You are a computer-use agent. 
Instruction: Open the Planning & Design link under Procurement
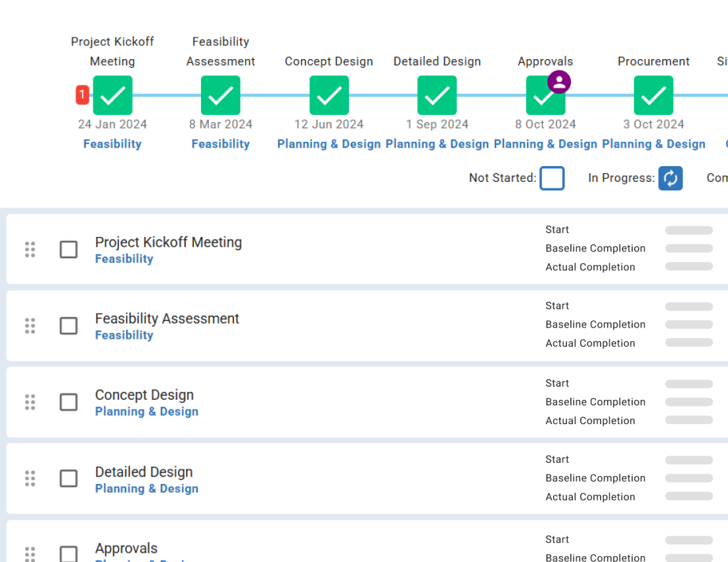click(x=653, y=144)
